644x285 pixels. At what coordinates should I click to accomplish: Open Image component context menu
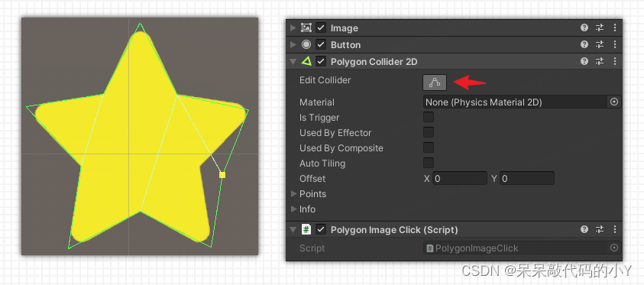pos(614,28)
